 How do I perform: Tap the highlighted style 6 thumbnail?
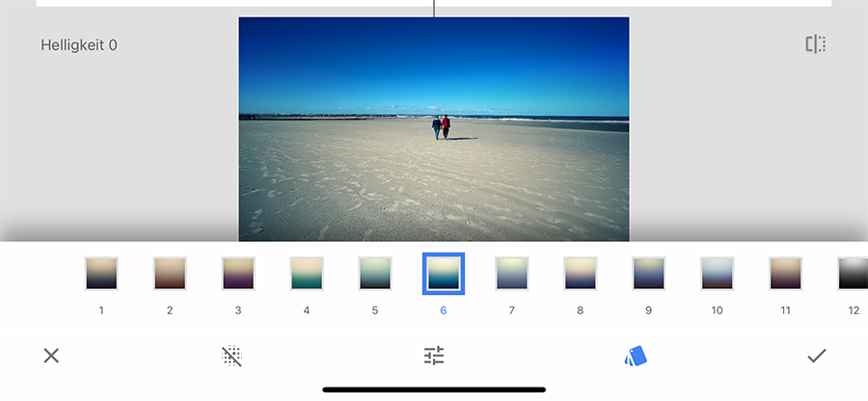point(444,274)
